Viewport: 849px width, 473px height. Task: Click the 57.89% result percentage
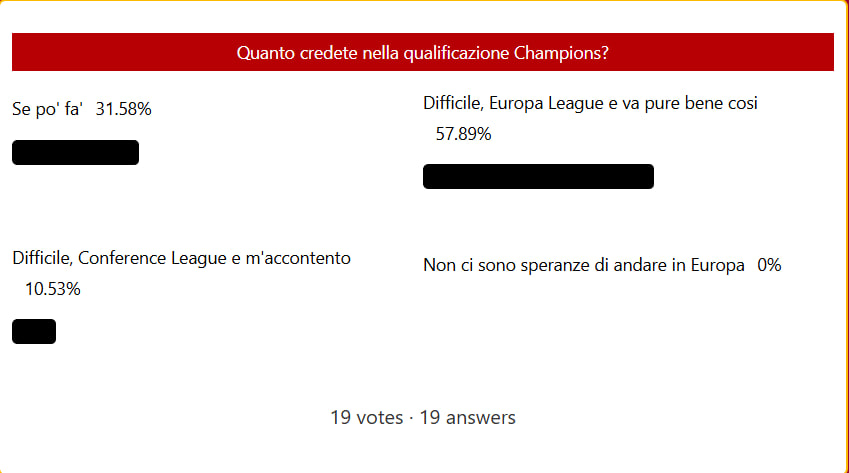point(463,134)
